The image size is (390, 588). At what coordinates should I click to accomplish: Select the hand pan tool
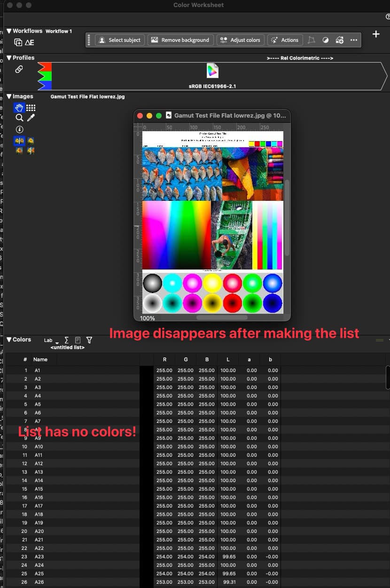[x=19, y=108]
